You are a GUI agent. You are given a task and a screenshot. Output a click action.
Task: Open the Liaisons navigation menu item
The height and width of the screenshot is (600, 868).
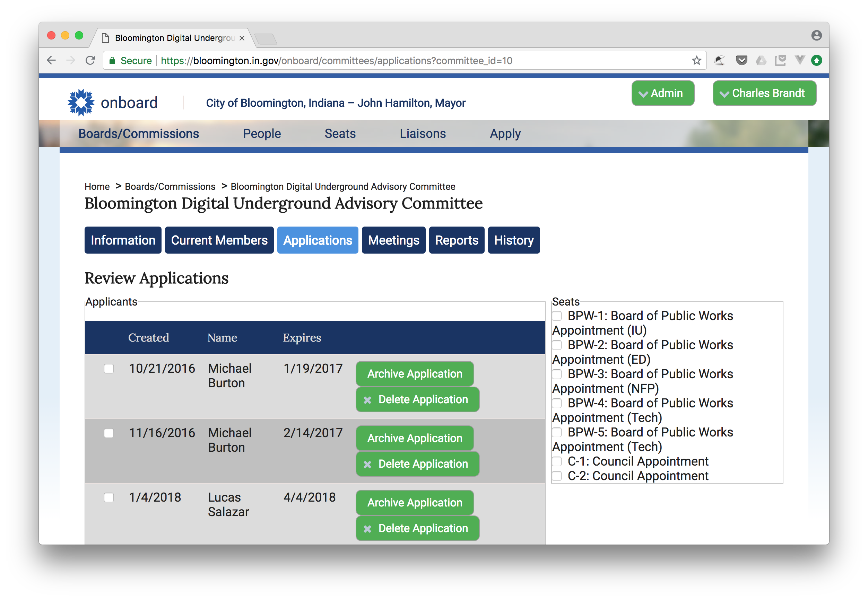[x=422, y=133]
